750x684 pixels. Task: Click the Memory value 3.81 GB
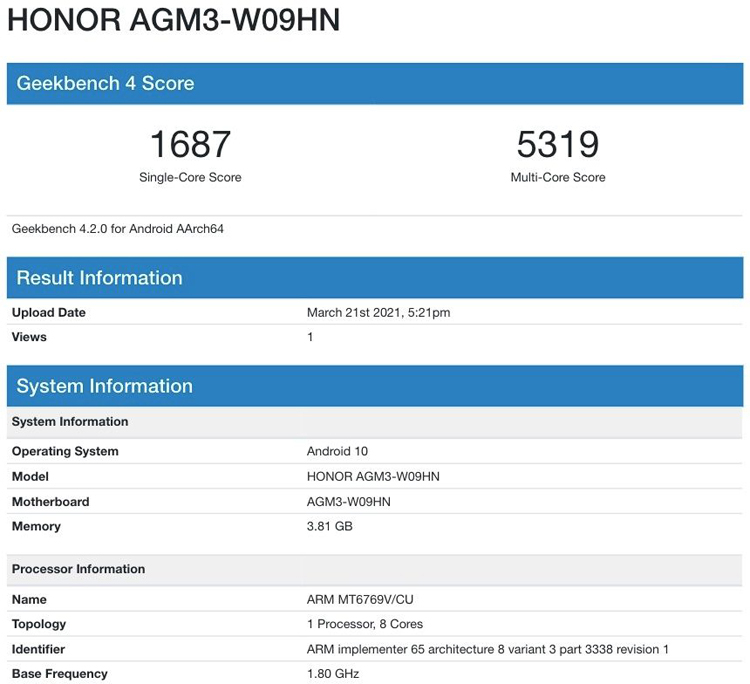[x=329, y=526]
